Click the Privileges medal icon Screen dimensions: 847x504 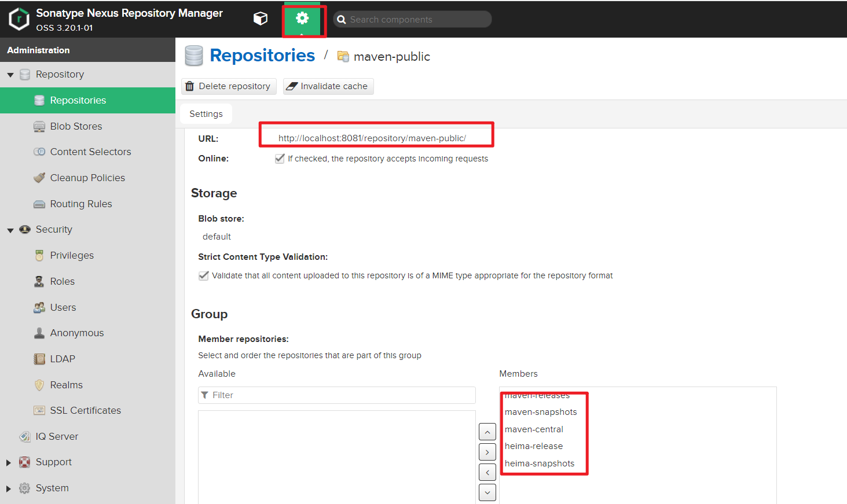pyautogui.click(x=39, y=255)
